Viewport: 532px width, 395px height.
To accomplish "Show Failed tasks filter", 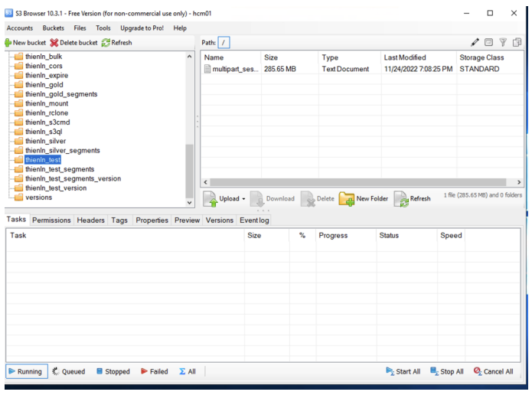I will (154, 372).
